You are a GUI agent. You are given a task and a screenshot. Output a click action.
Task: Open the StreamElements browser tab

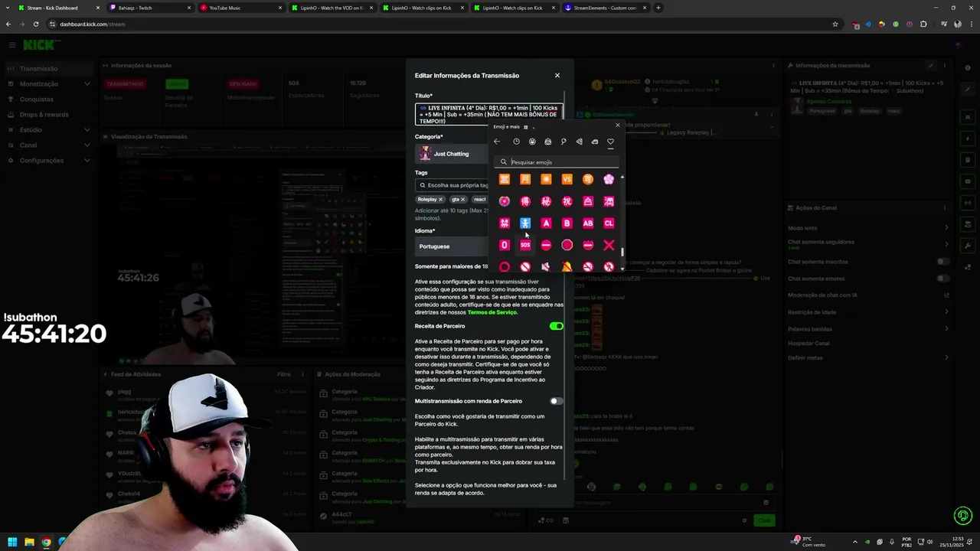(x=605, y=8)
